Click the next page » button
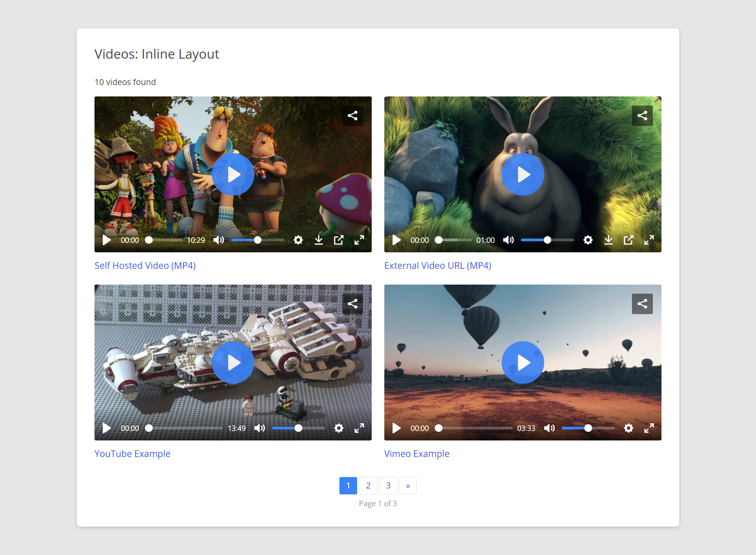 408,486
